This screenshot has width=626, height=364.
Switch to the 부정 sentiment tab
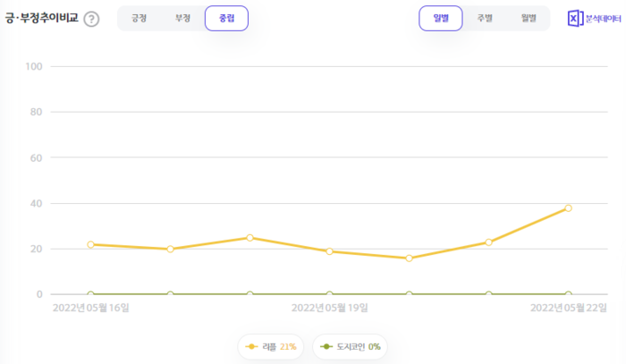182,18
